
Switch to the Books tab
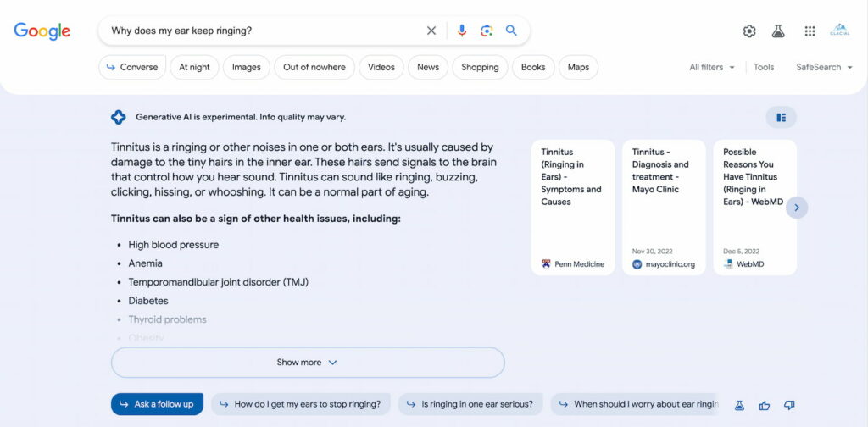(533, 68)
